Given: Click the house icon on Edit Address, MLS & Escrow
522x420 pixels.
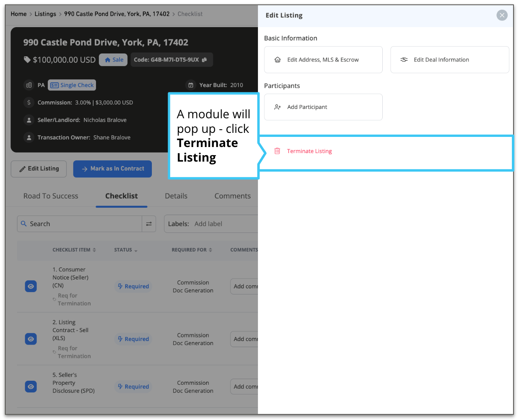Looking at the screenshot, I should [277, 60].
